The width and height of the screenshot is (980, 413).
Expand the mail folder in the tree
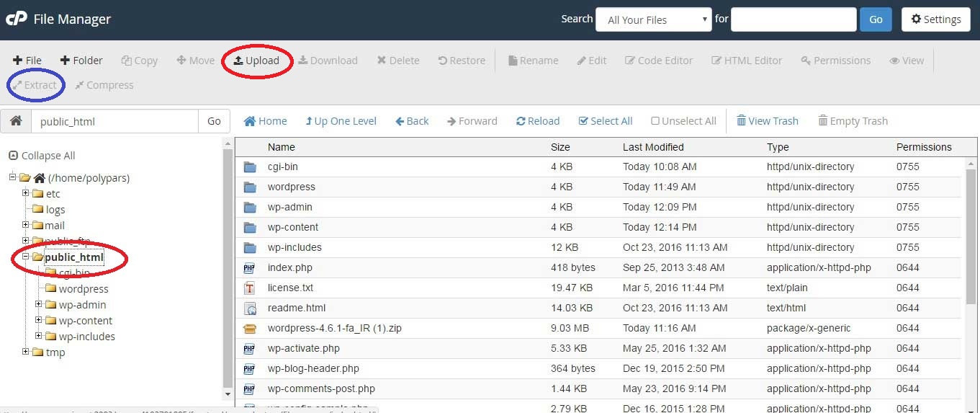click(26, 225)
